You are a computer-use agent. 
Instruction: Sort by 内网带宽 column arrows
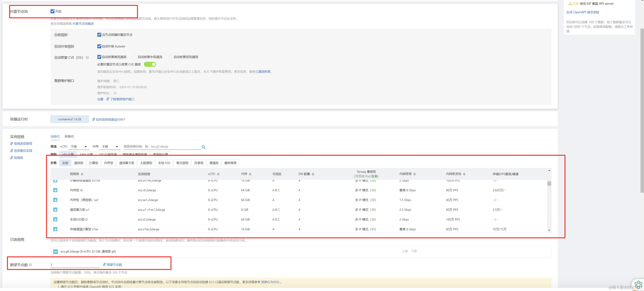pos(414,174)
